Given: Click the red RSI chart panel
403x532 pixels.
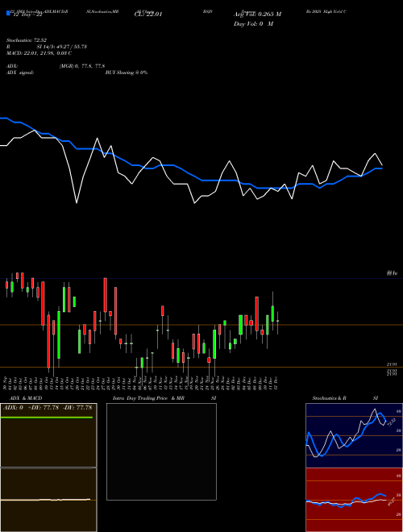Looking at the screenshot, I should click(x=354, y=500).
